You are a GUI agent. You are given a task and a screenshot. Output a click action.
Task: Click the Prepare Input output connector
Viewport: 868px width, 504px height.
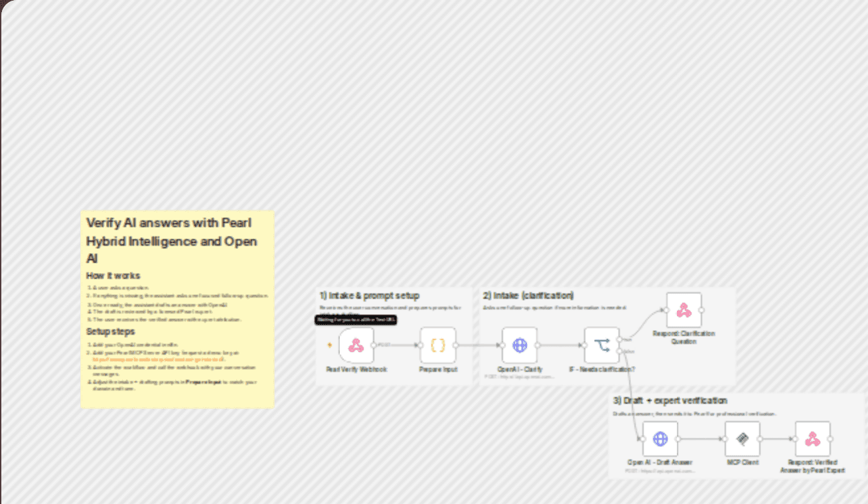point(456,345)
